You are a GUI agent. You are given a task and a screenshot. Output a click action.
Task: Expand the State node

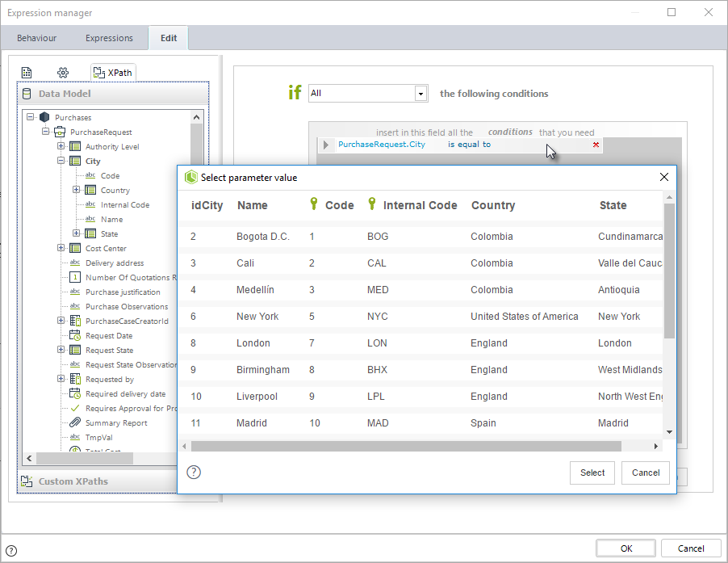(x=76, y=233)
